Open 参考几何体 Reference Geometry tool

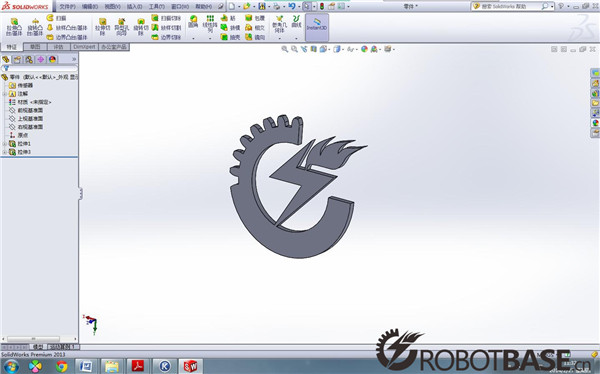tap(279, 24)
